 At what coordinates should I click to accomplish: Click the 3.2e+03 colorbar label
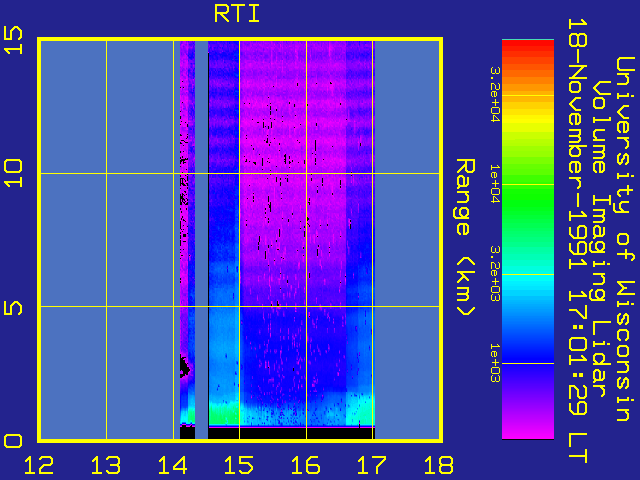(x=495, y=273)
